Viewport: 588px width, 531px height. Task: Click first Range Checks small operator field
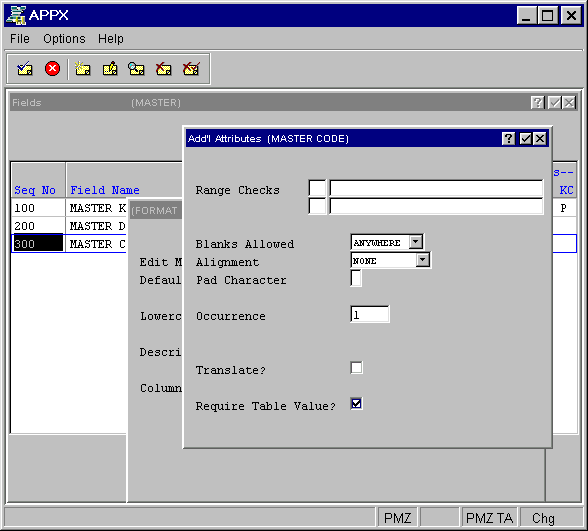(317, 188)
